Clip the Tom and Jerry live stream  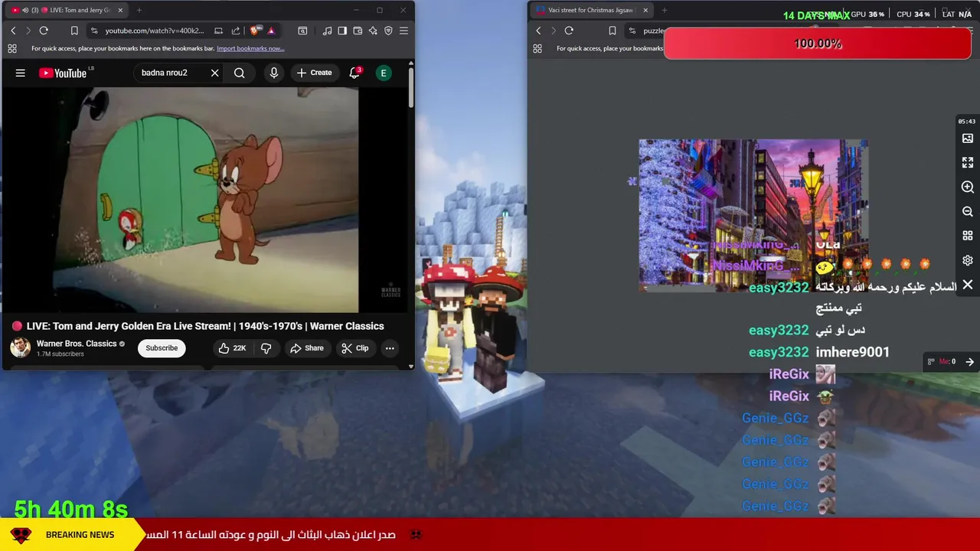(355, 348)
